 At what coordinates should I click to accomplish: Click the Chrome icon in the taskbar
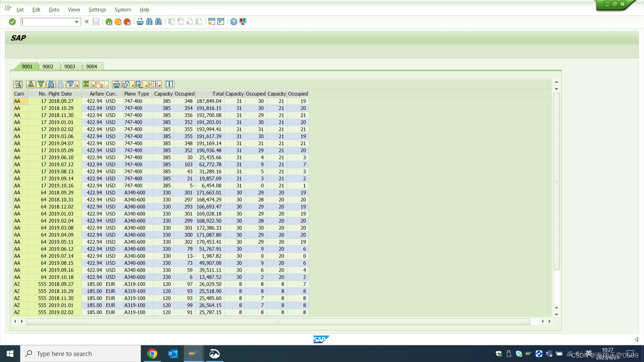[x=152, y=353]
